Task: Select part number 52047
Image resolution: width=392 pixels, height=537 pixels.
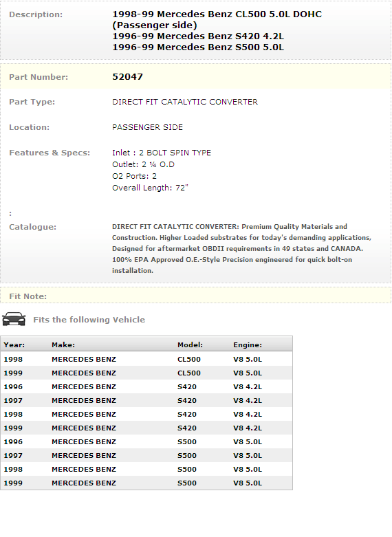Action: point(127,77)
